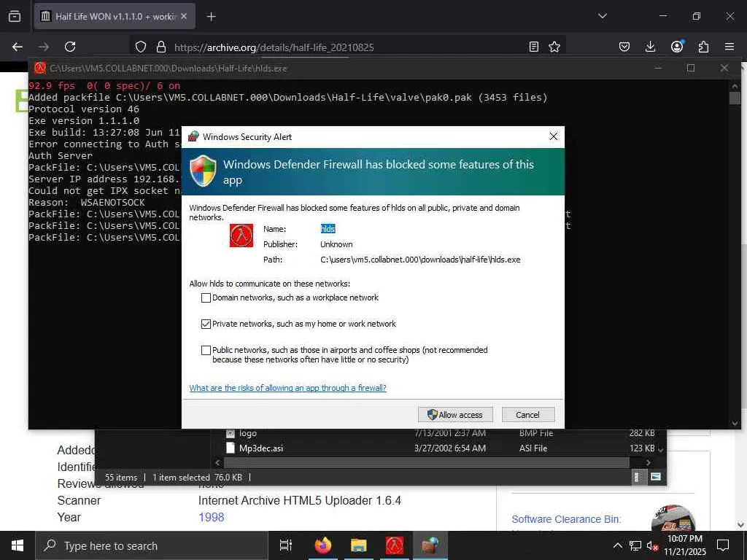Click the highlighted hlds name field
This screenshot has width=747, height=560.
(328, 229)
